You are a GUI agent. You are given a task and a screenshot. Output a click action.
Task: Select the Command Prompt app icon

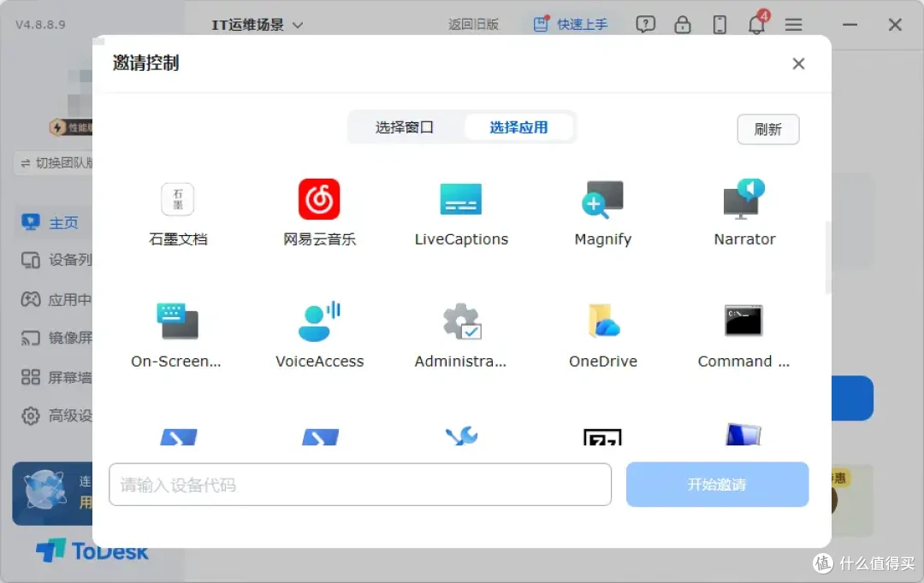click(x=743, y=321)
